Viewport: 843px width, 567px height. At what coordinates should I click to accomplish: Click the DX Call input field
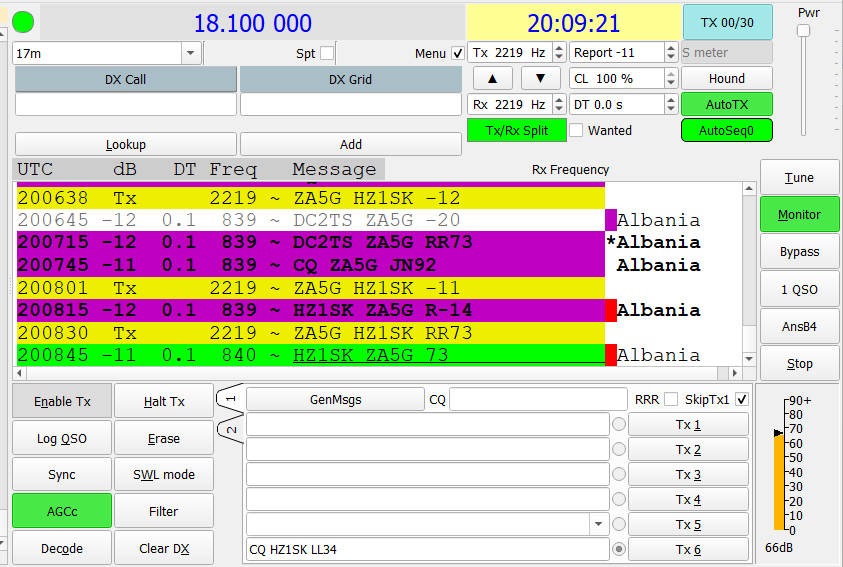[x=126, y=104]
